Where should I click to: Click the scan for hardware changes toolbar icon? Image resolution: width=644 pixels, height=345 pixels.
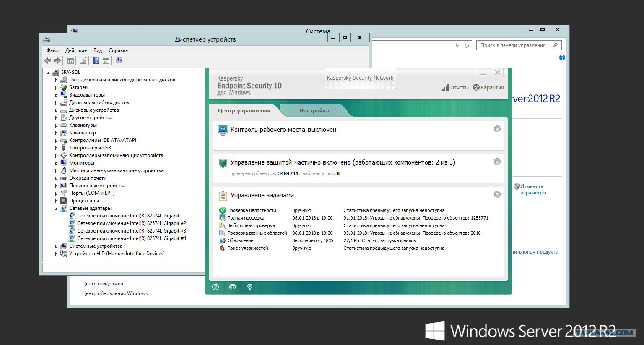coord(119,61)
